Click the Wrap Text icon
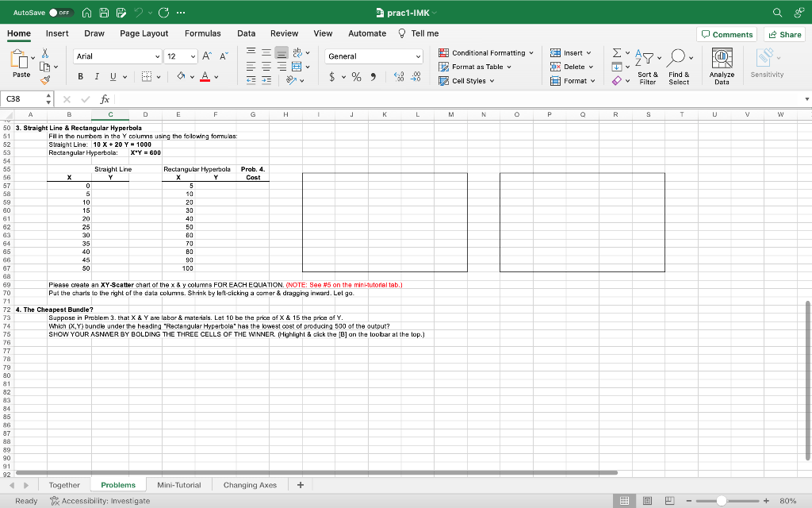Viewport: 812px width, 508px height. pos(297,52)
